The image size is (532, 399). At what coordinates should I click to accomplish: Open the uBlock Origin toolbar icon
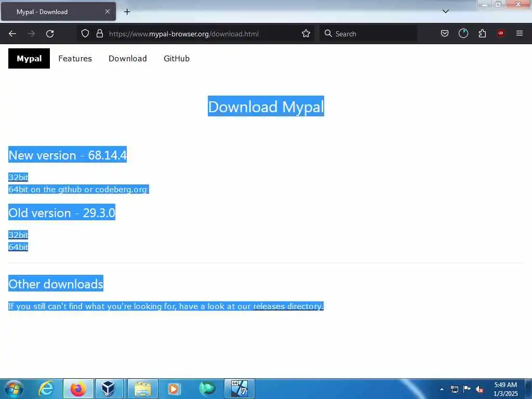coord(501,33)
